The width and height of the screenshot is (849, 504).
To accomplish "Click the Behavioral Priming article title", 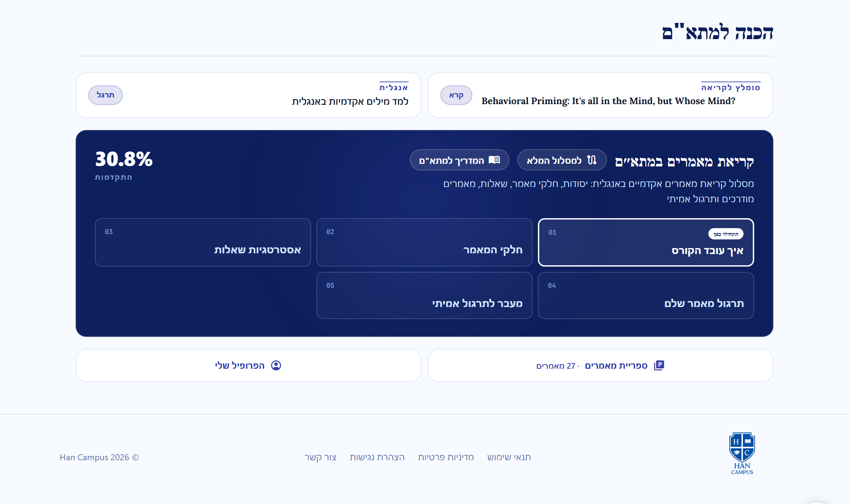I will point(608,101).
